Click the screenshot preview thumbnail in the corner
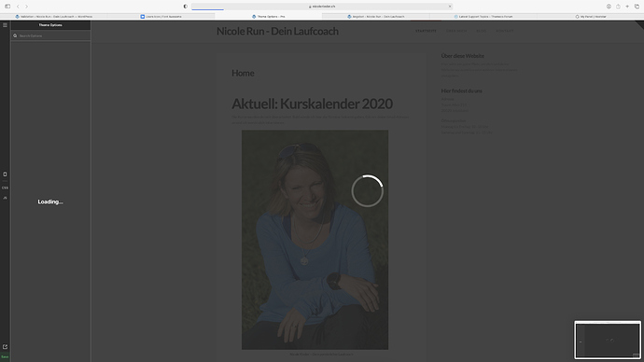644x362 pixels. [x=608, y=340]
